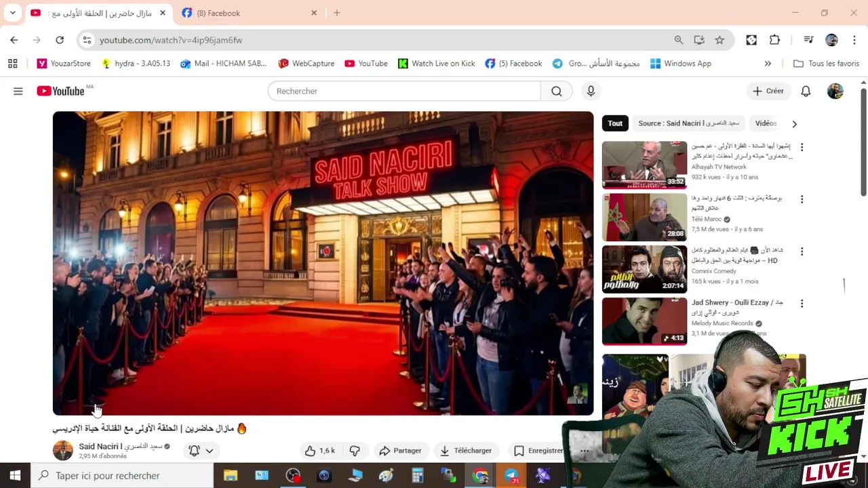Show more bookmarks with double chevron
This screenshot has height=488, width=868.
[x=768, y=64]
